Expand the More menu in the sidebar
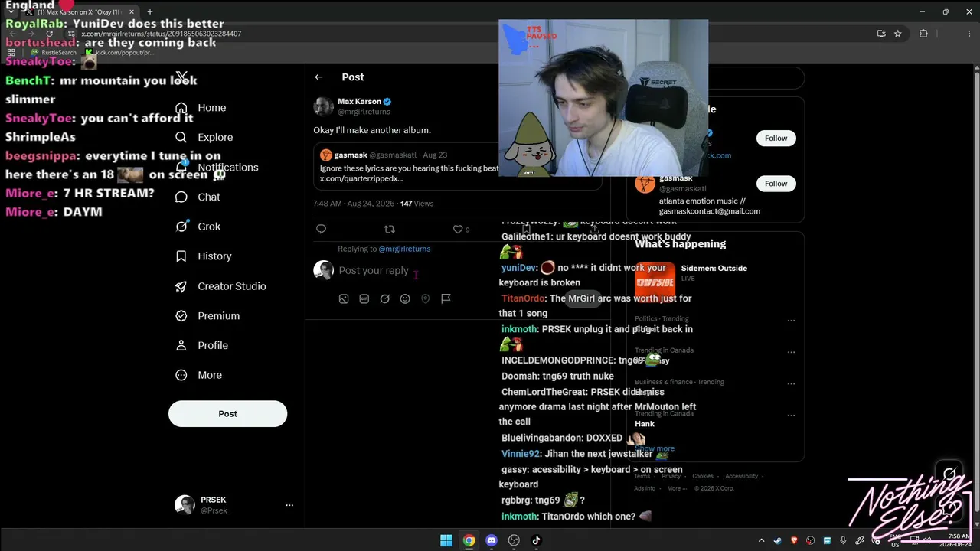The width and height of the screenshot is (980, 551). [x=198, y=376]
